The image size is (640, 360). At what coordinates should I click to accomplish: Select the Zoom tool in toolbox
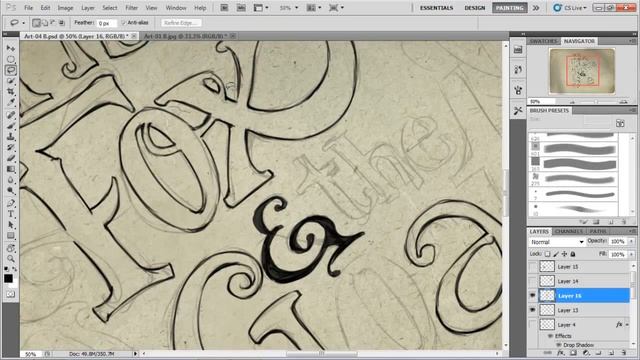(11, 259)
